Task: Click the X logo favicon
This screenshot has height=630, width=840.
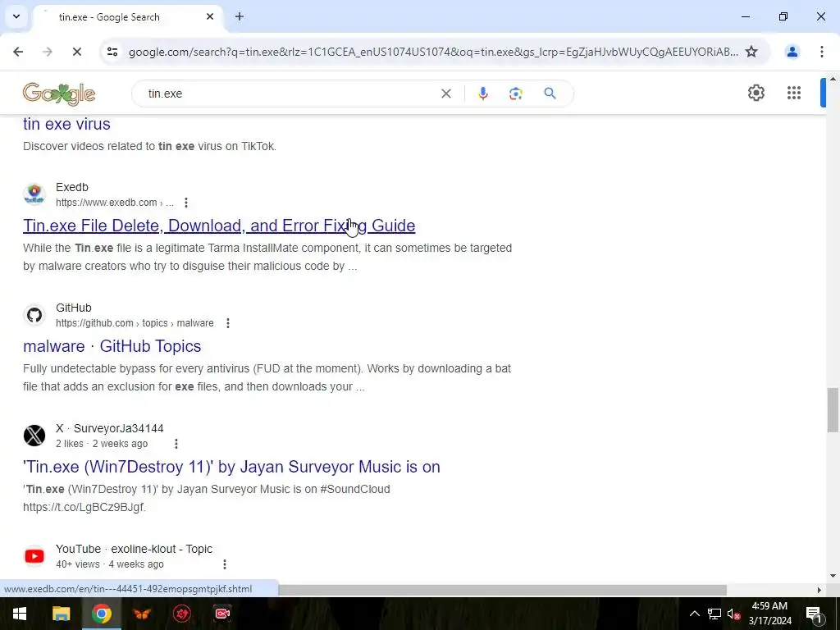Action: (x=34, y=435)
